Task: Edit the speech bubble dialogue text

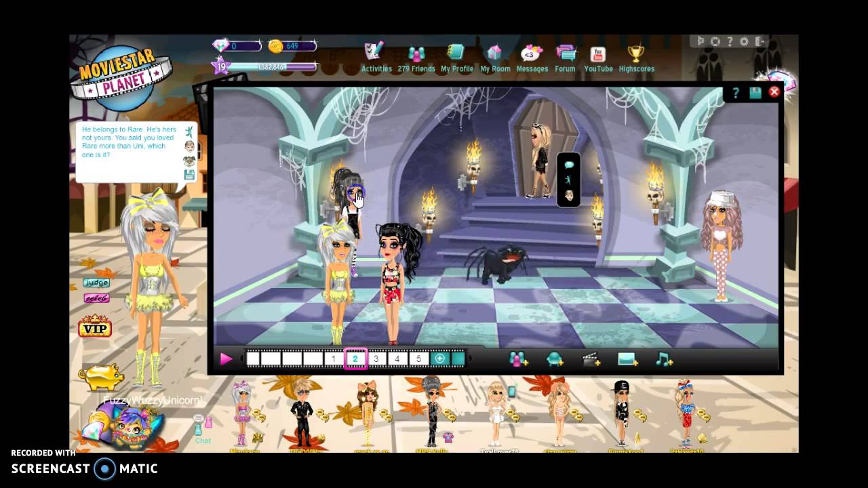Action: [x=129, y=142]
